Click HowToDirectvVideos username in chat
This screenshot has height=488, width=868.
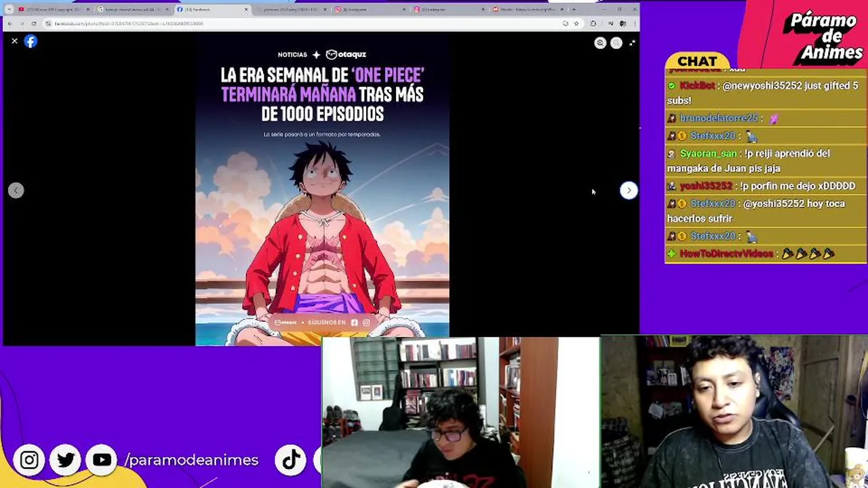[x=726, y=254]
